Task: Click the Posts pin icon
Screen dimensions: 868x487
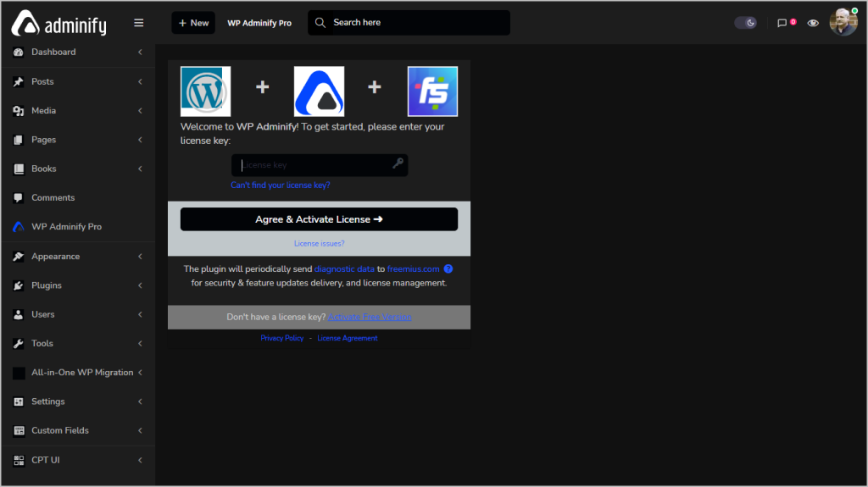Action: 19,82
